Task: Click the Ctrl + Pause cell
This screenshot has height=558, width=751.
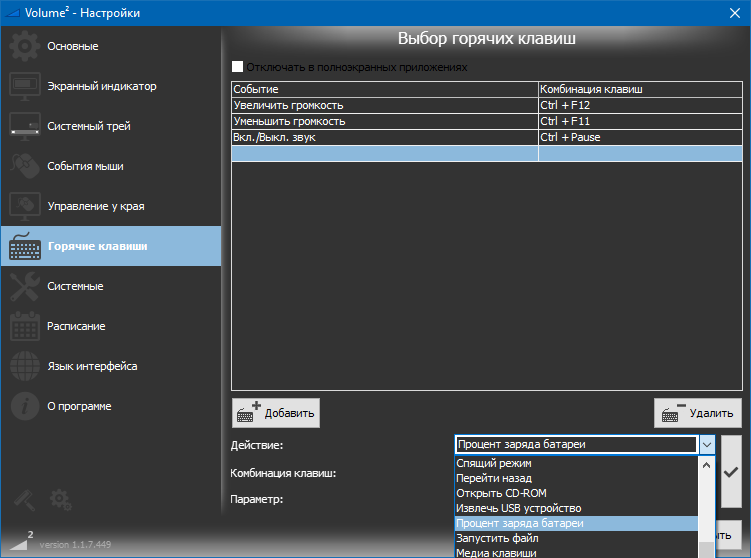Action: coord(640,137)
